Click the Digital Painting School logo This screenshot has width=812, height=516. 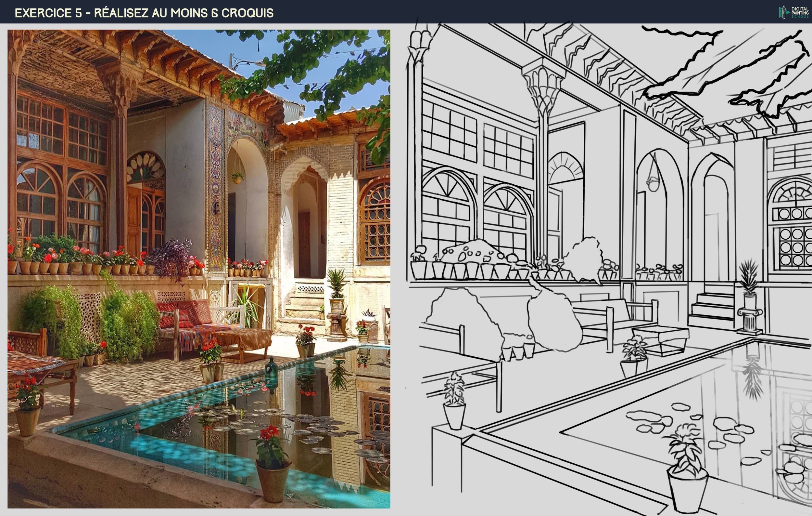point(794,12)
